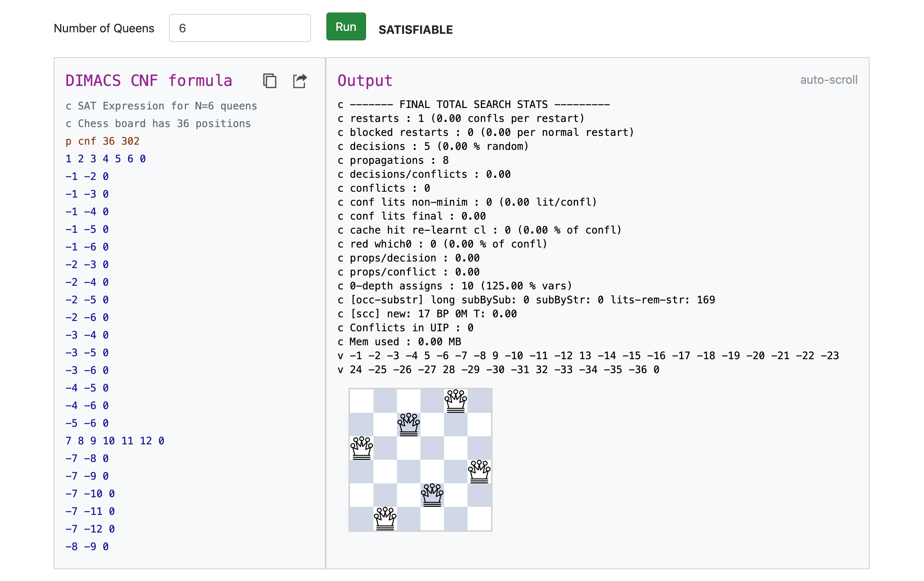Screen dimensions: 924x581
Task: Click the queen in the top board row
Action: click(x=455, y=401)
